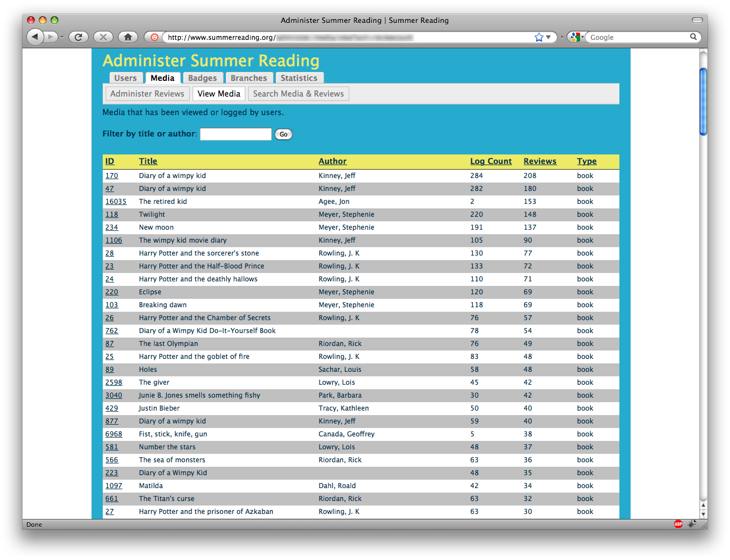Click the 'Administer Summer Reading' page heading
This screenshot has width=730, height=560.
coord(211,61)
